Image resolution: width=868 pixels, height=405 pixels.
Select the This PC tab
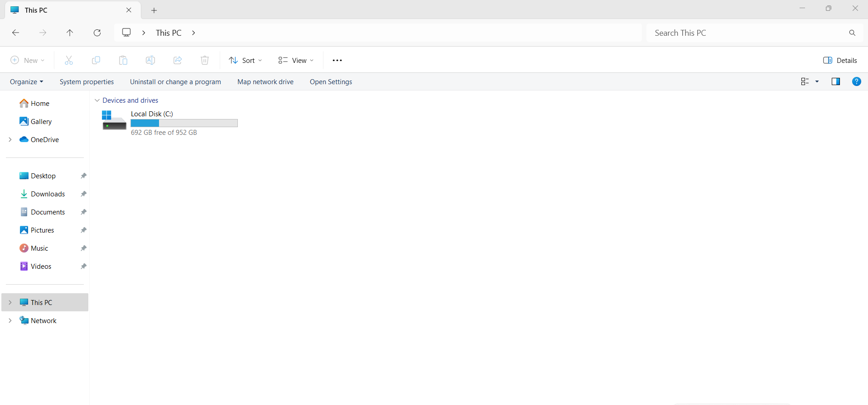(72, 10)
